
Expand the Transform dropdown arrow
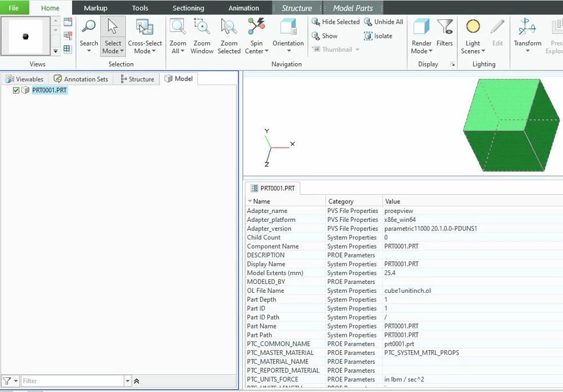527,51
